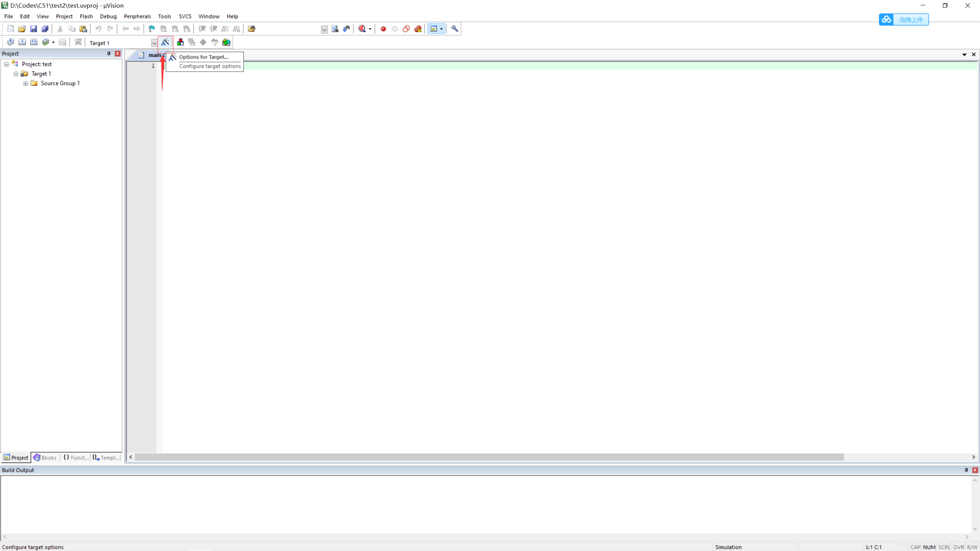The image size is (980, 551).
Task: Click the Translate current file icon
Action: pyautogui.click(x=11, y=42)
